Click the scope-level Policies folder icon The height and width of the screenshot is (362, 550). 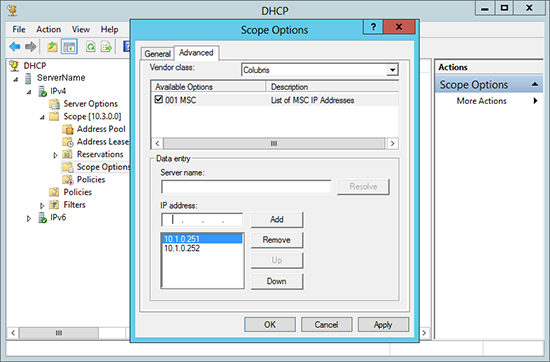(68, 180)
